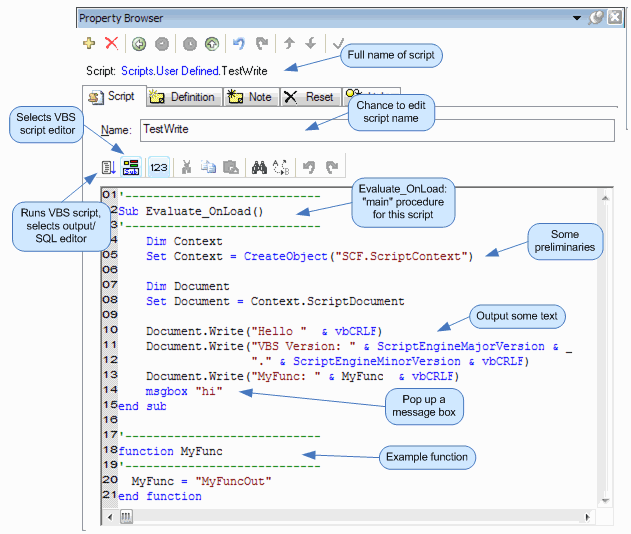Open the Reset tab
631x534 pixels.
[x=310, y=97]
